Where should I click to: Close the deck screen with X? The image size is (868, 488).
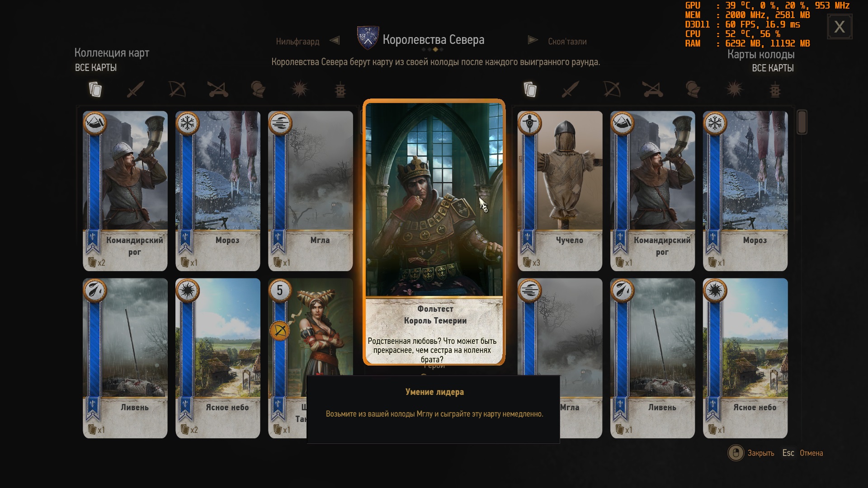point(840,27)
